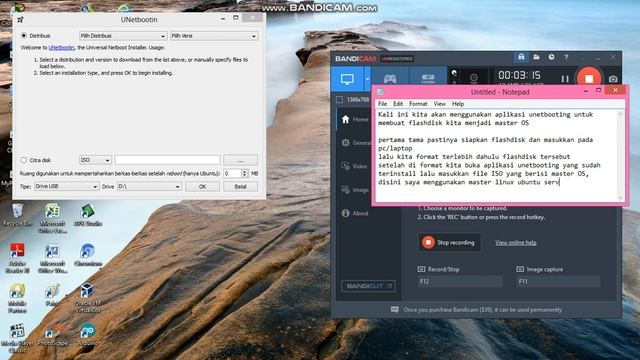Viewport: 640px width, 360px height.
Task: Open the Bandicam About tab
Action: 355,213
